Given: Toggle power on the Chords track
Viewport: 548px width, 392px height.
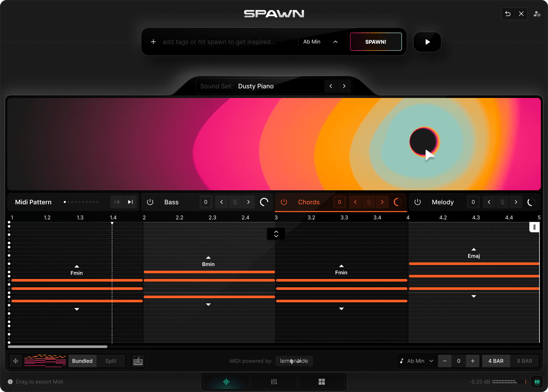Looking at the screenshot, I should 284,202.
